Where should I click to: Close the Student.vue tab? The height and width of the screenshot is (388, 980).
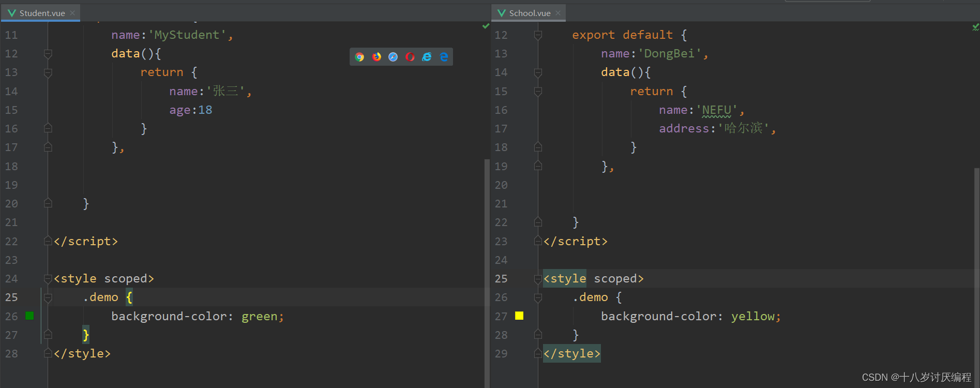coord(72,13)
